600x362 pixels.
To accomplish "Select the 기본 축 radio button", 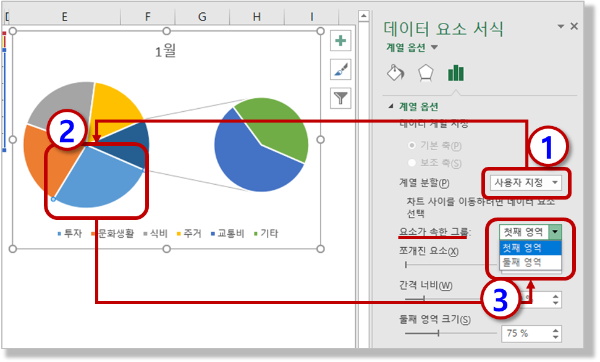I will coord(412,145).
